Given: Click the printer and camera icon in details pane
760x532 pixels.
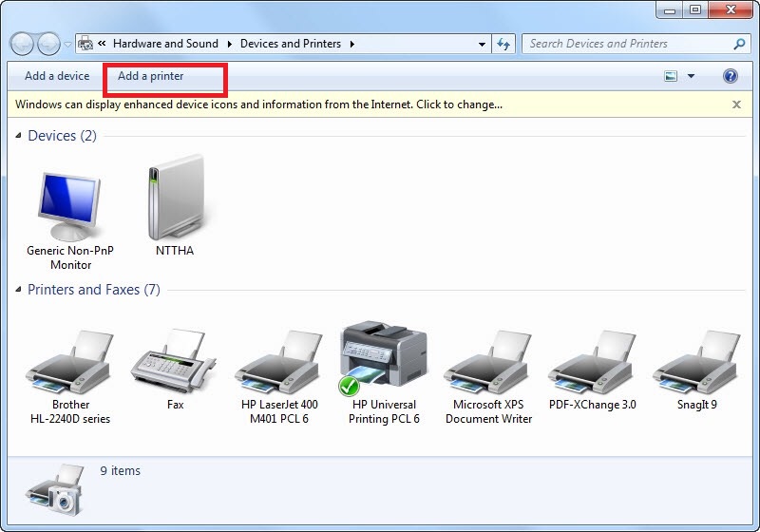Looking at the screenshot, I should (55, 490).
